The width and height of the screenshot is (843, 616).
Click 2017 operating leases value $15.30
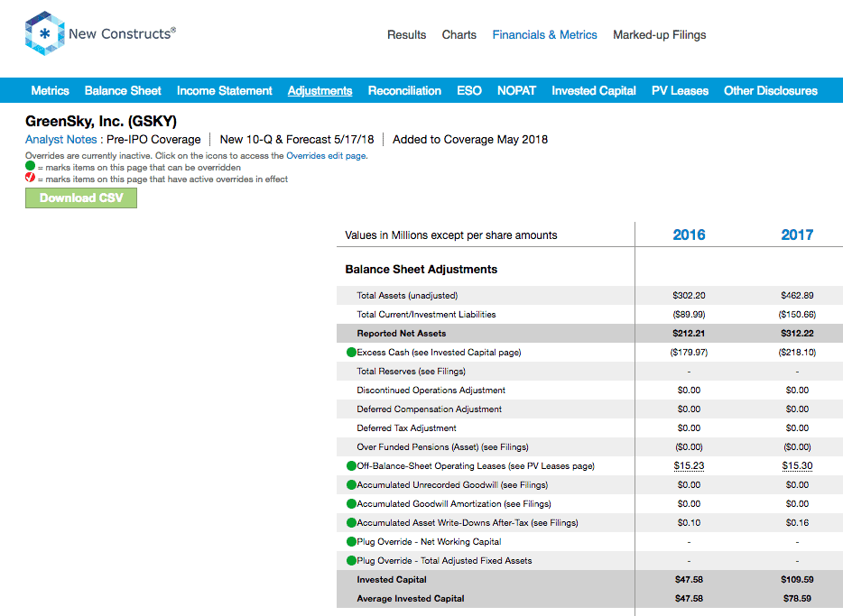click(797, 465)
